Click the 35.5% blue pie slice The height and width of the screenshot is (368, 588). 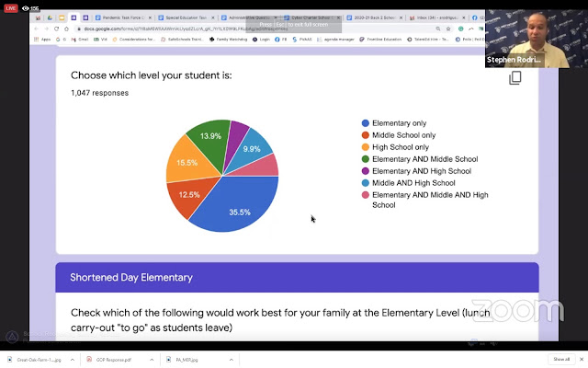point(240,206)
